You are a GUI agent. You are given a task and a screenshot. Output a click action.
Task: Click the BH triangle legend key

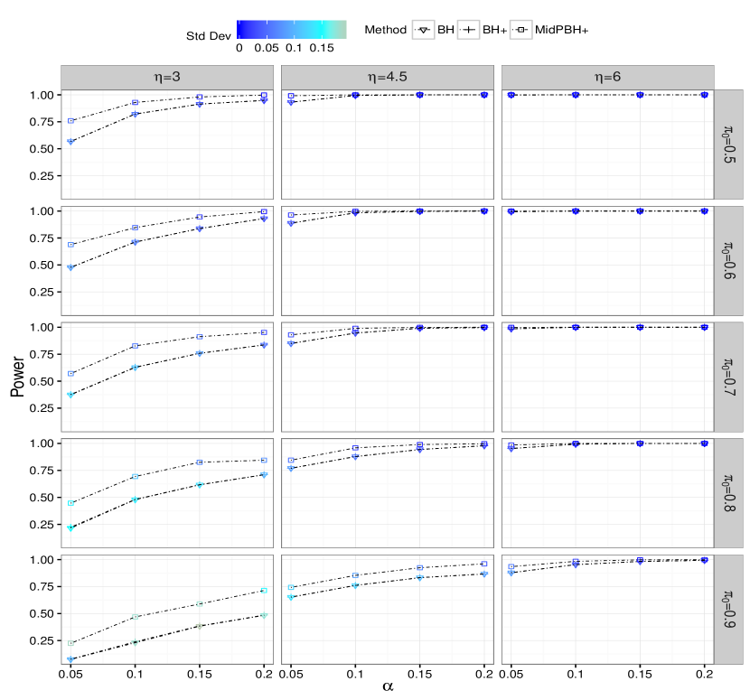click(x=423, y=30)
